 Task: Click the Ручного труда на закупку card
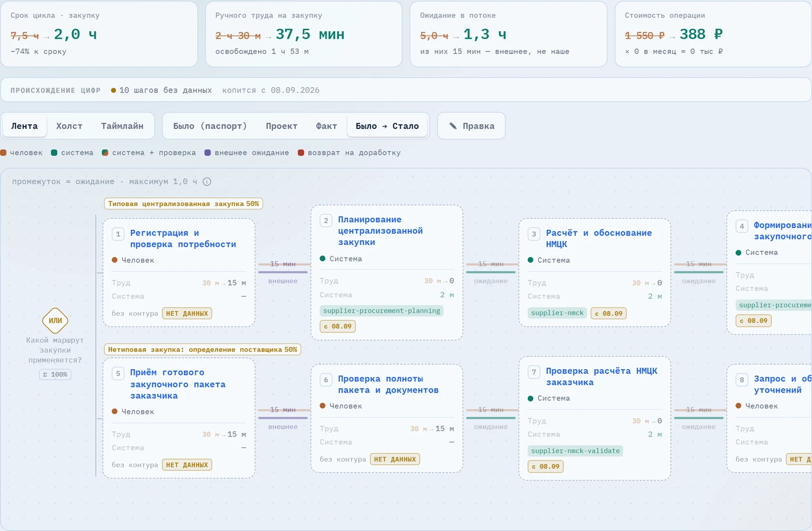click(303, 34)
